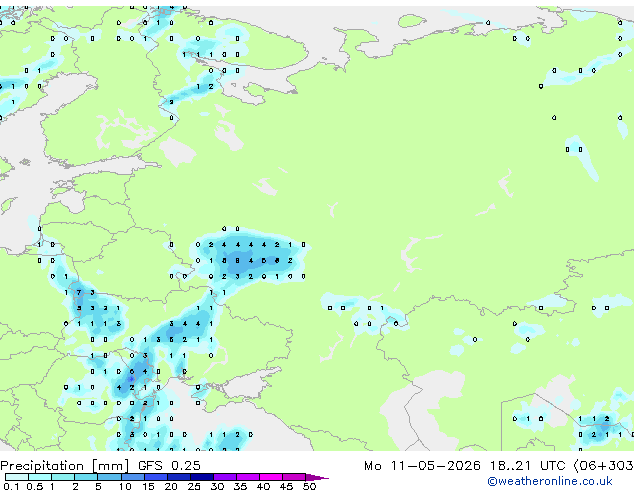Click the forecast offset text '(06+303'
Screen dimensions: 634x490
pos(604,466)
